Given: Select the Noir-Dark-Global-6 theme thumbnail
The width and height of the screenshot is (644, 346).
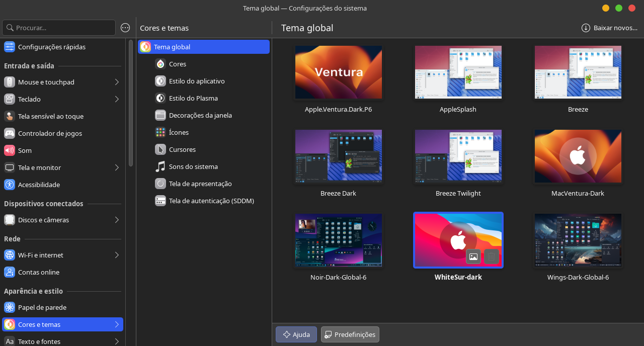Looking at the screenshot, I should pos(339,240).
